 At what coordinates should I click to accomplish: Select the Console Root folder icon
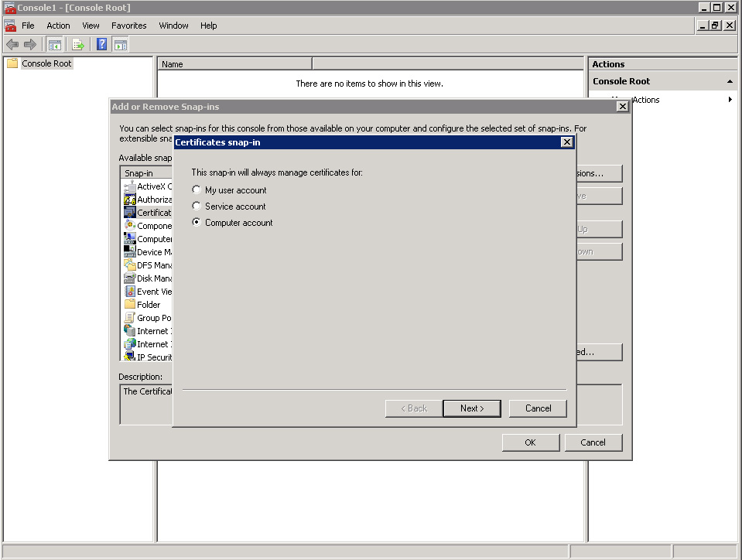point(13,63)
